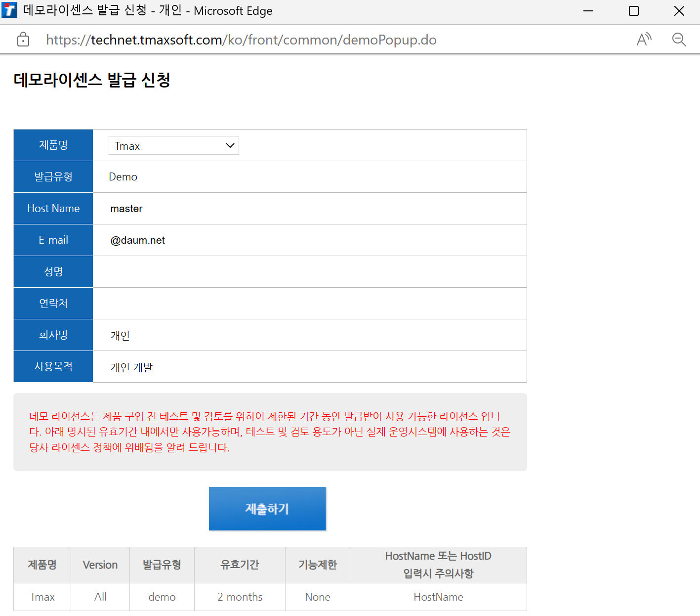The image size is (700, 616).
Task: Click the address bar URL
Action: (241, 40)
